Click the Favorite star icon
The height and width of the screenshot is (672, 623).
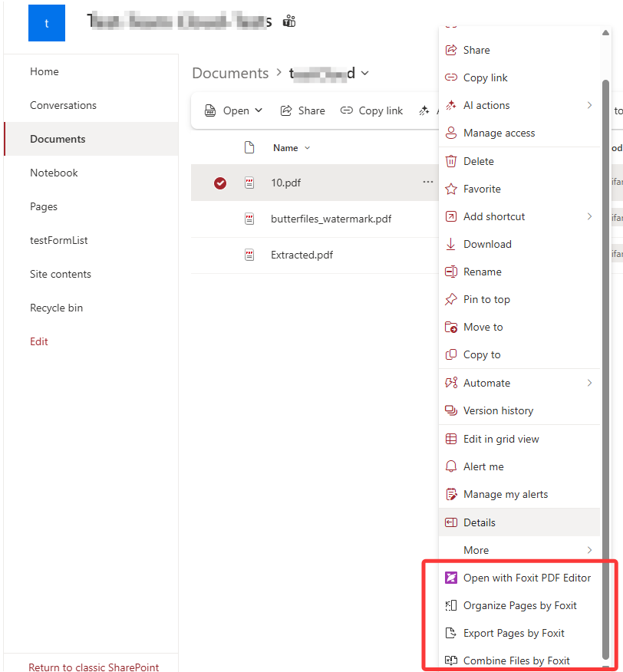[450, 189]
